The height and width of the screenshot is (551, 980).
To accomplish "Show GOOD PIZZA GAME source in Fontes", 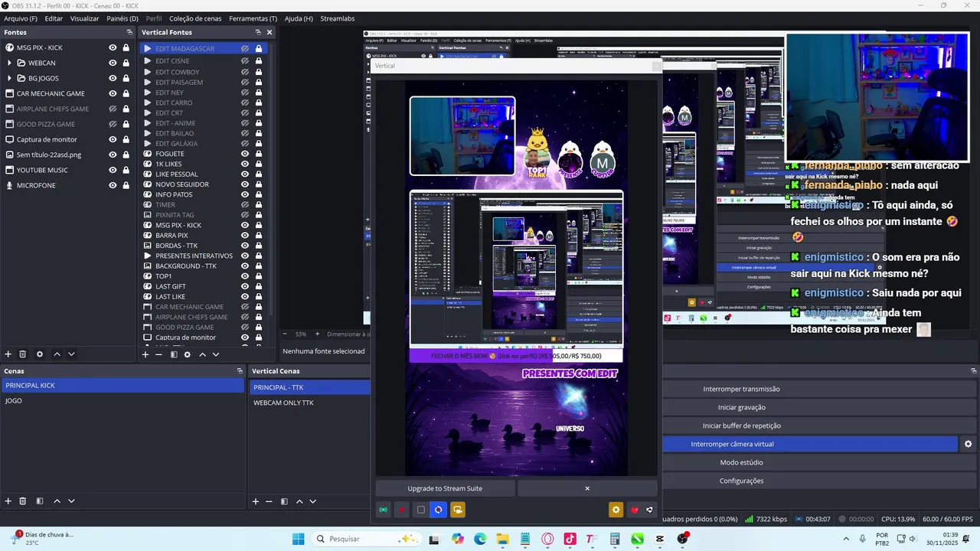I will point(113,124).
